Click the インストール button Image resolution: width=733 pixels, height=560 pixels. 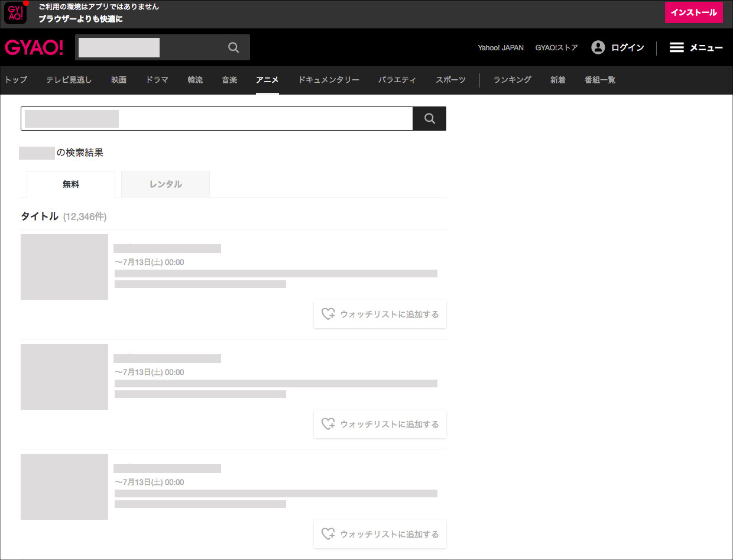[x=694, y=12]
